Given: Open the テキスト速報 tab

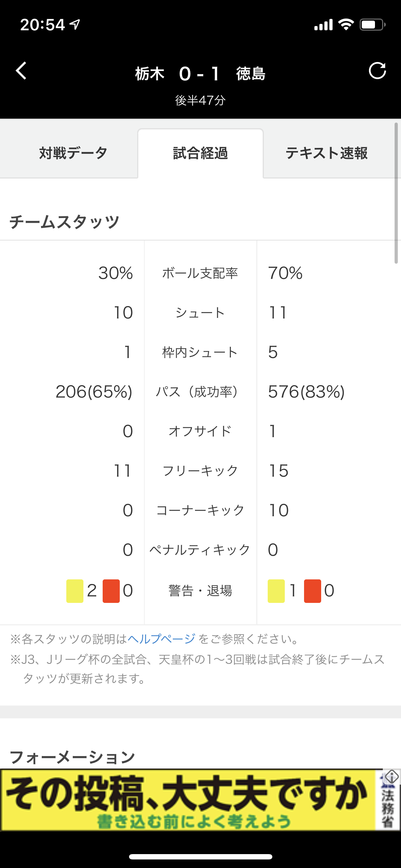Looking at the screenshot, I should coord(327,153).
